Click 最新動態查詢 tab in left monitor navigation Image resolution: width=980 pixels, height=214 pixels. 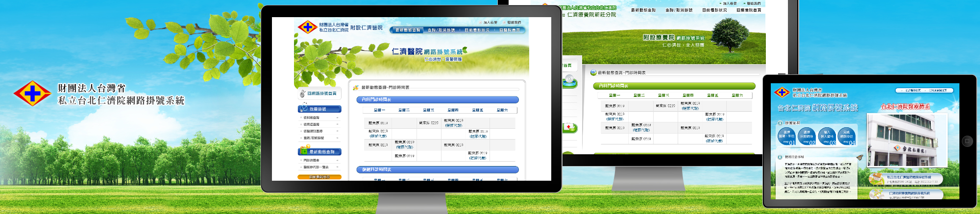(x=408, y=30)
